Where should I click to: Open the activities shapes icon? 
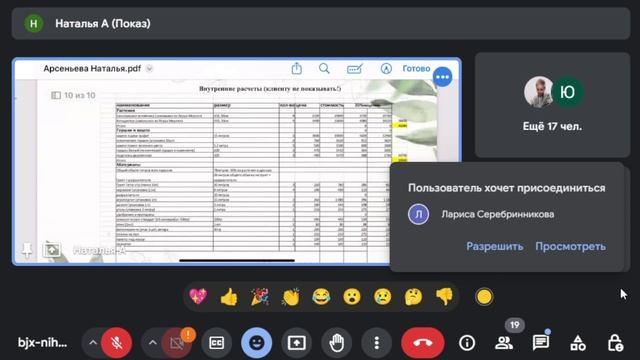[x=578, y=343]
